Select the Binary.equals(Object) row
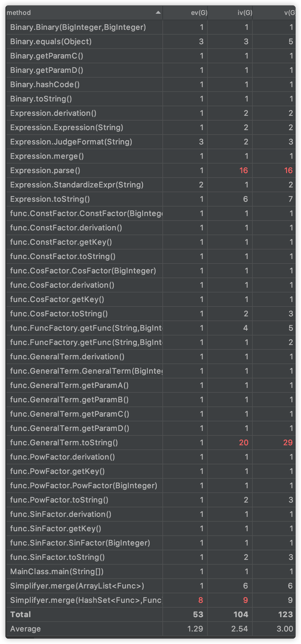 click(150, 41)
